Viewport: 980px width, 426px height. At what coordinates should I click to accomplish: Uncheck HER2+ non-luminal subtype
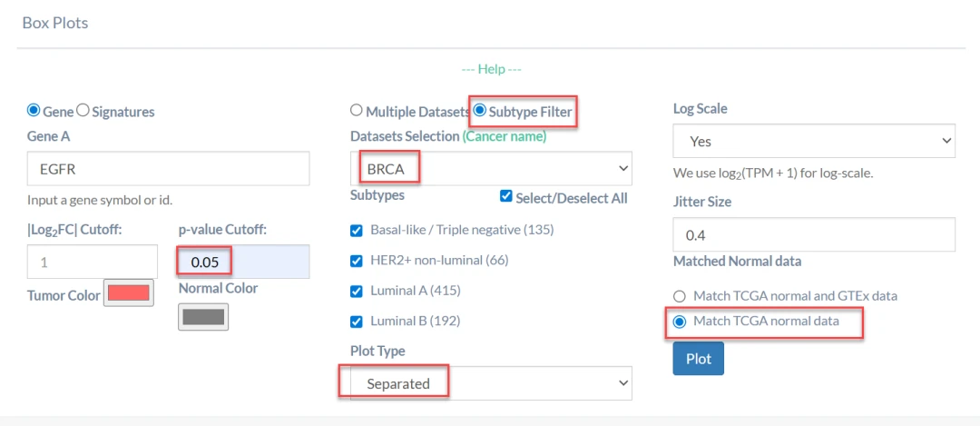pos(357,261)
